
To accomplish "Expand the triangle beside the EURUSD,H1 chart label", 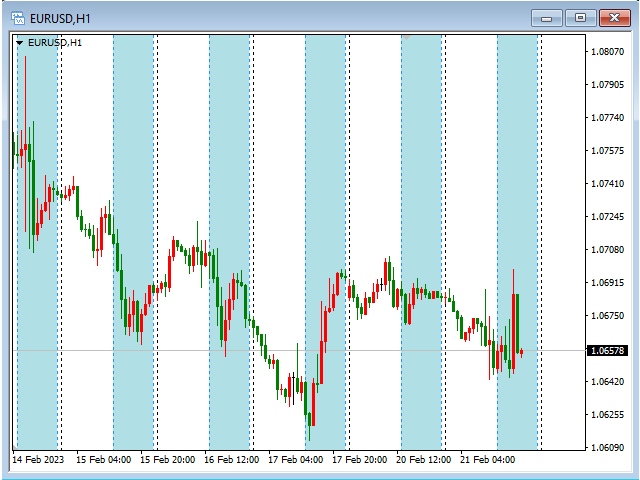I will (19, 43).
